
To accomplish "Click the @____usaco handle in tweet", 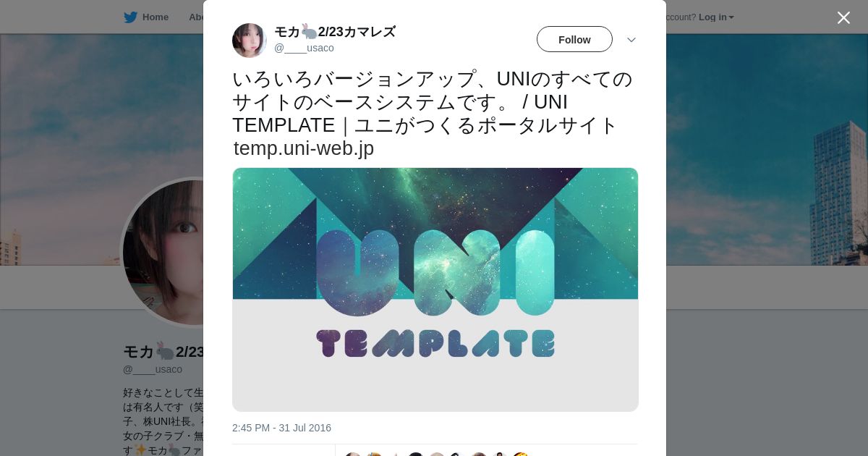I will tap(304, 48).
